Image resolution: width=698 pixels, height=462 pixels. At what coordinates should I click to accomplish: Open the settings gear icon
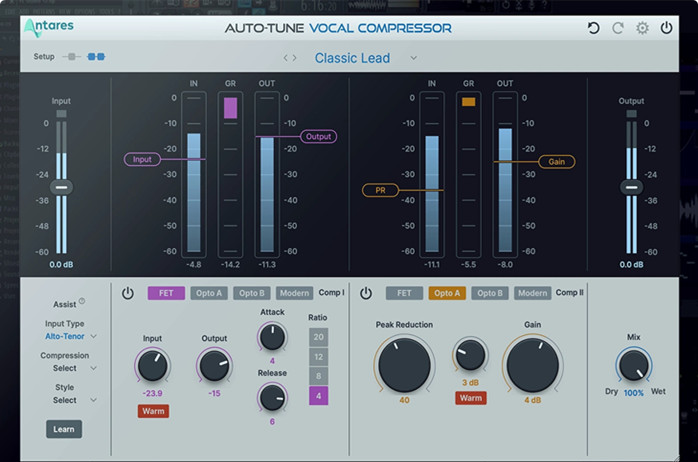tap(642, 28)
